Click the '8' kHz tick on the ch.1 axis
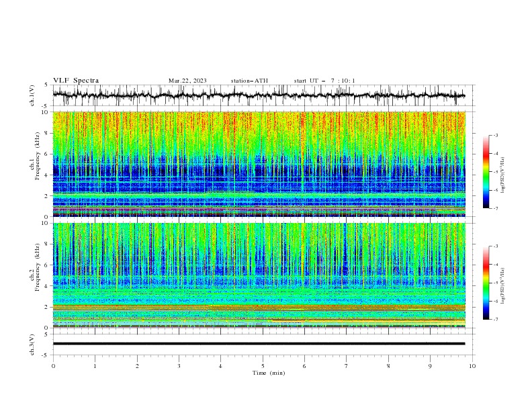Image resolution: width=532 pixels, height=411 pixels. pos(46,133)
